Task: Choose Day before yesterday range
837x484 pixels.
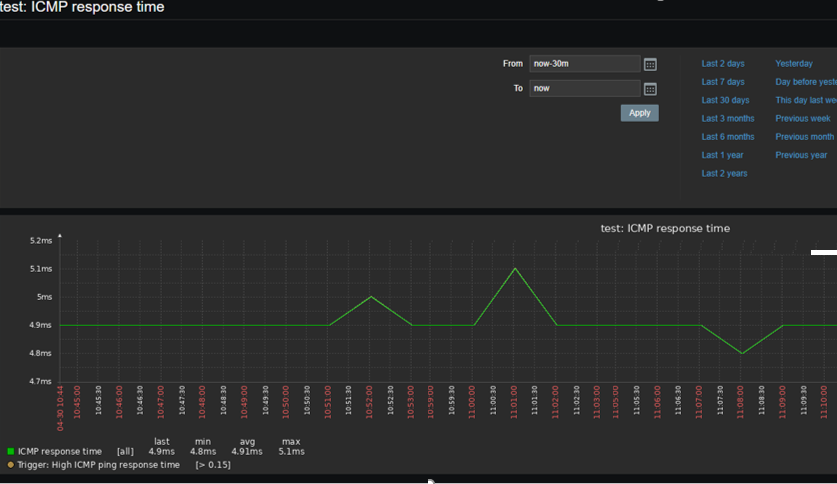Action: click(x=805, y=82)
